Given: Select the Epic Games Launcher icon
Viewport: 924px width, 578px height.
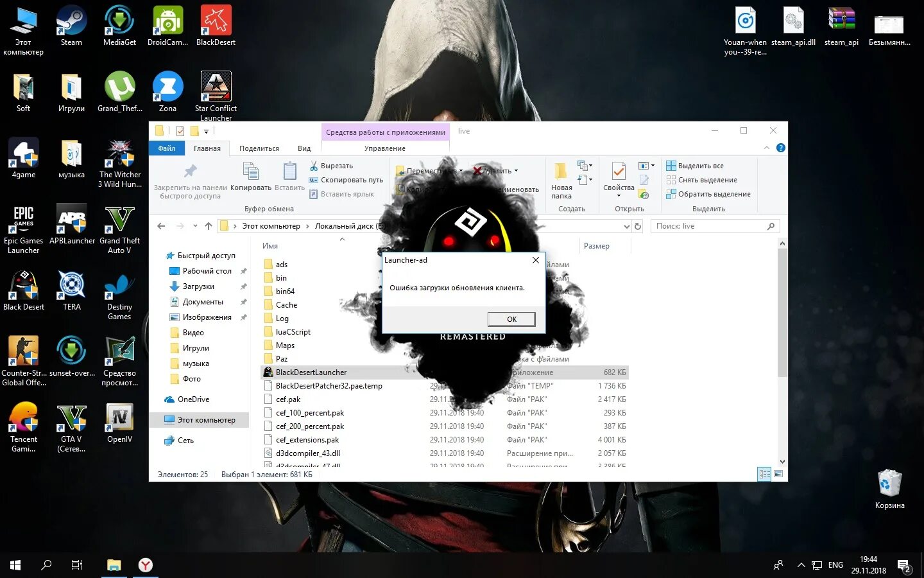Looking at the screenshot, I should pyautogui.click(x=24, y=229).
